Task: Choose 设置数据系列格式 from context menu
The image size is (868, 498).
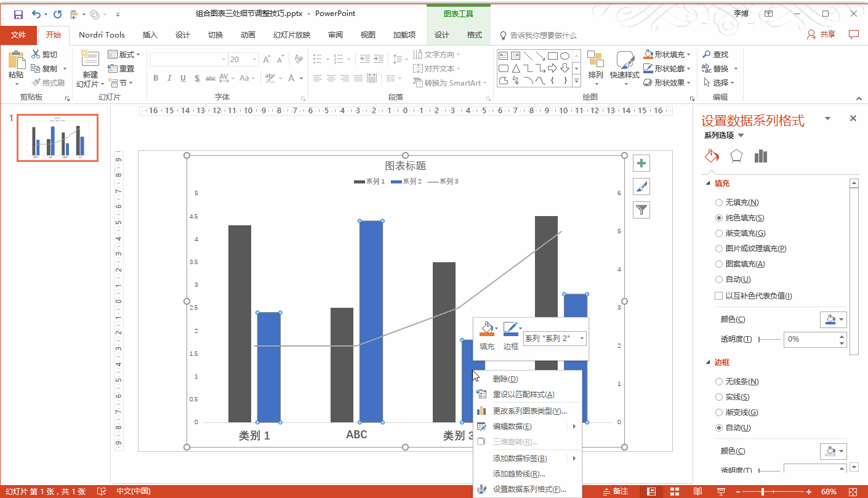Action: pyautogui.click(x=527, y=490)
